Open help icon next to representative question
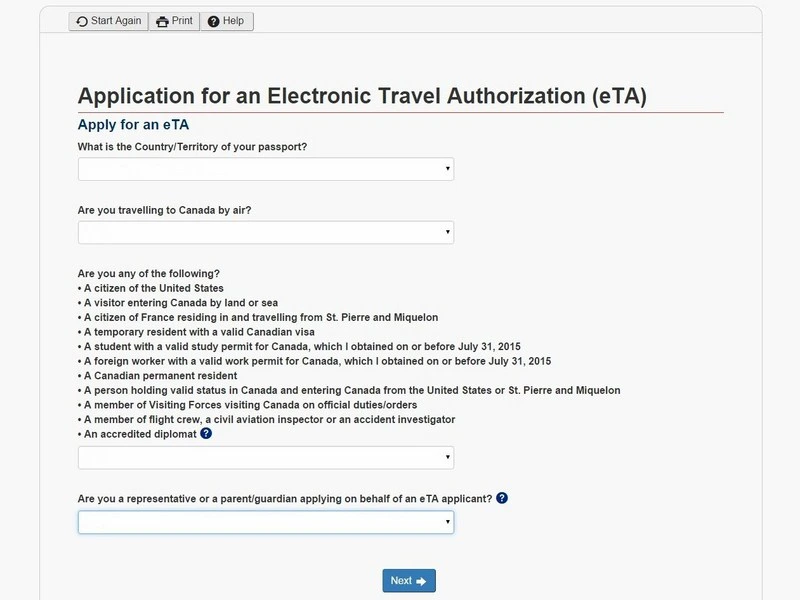The image size is (800, 600). pos(502,498)
